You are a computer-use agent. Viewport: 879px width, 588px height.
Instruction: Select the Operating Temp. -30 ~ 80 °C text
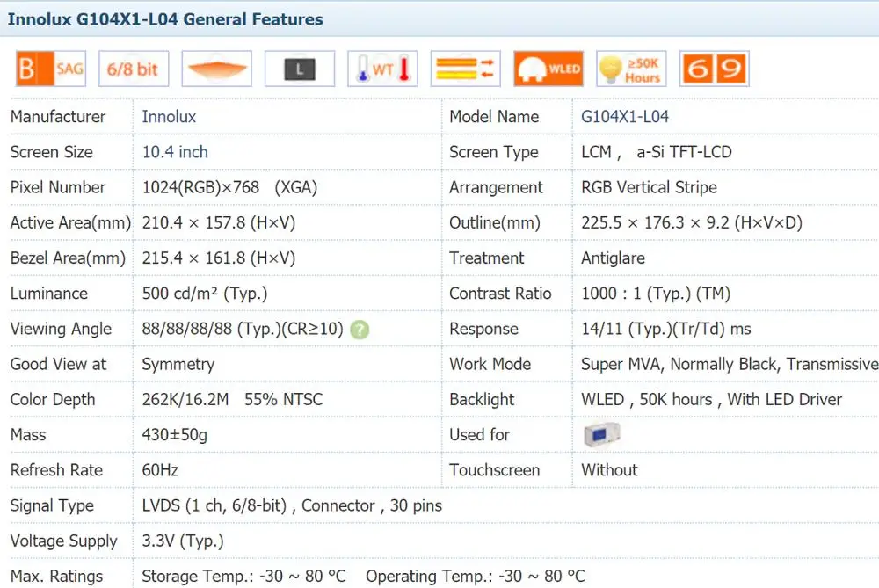pos(476,577)
